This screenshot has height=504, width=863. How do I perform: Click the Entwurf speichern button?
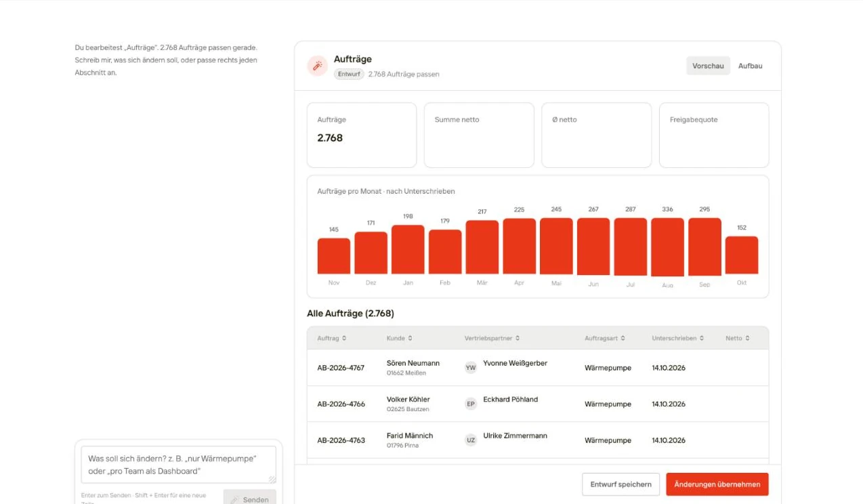point(620,484)
